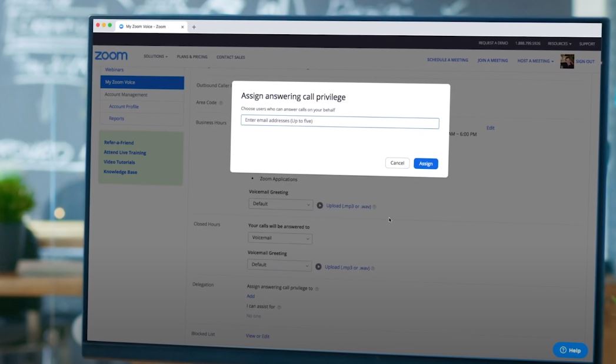Upload Closed Hours greeting mp3 or wav
The image size is (616, 364).
[x=347, y=268]
